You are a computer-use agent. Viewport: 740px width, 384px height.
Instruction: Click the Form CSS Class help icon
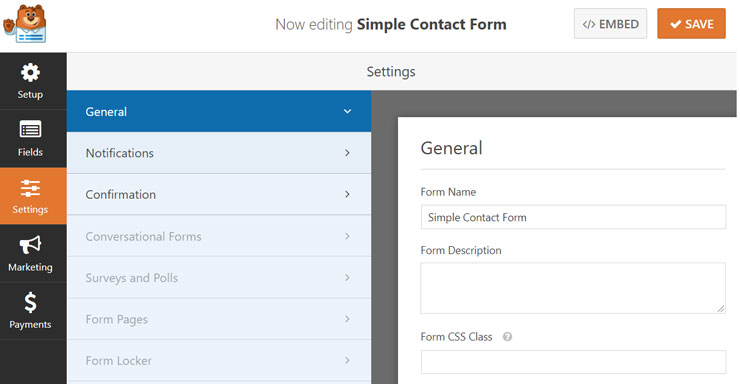coord(507,337)
